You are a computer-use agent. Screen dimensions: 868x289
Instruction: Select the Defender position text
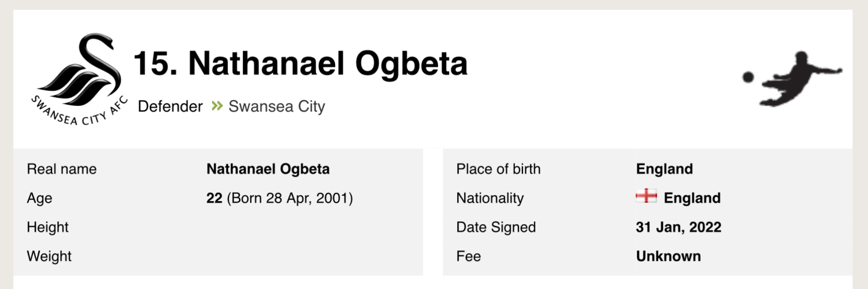click(170, 106)
